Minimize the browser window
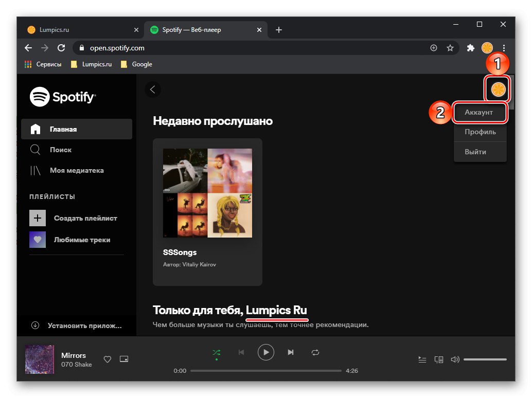 tap(456, 24)
